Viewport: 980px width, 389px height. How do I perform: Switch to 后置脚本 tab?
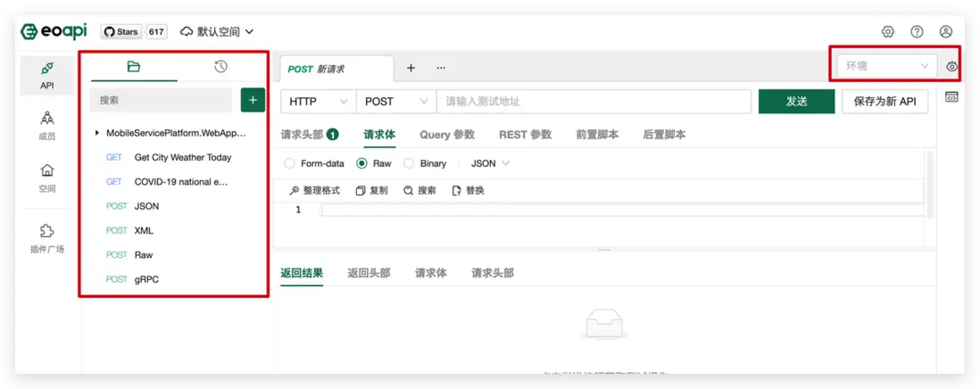[x=664, y=134]
